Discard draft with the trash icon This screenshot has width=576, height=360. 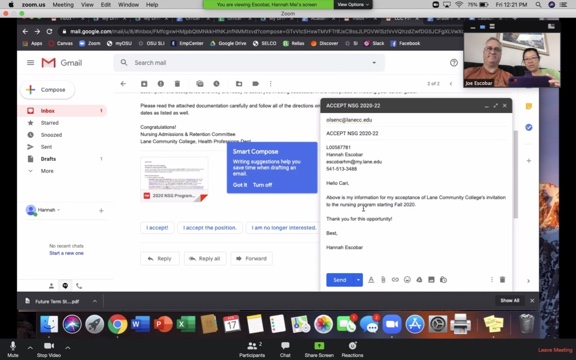point(502,280)
